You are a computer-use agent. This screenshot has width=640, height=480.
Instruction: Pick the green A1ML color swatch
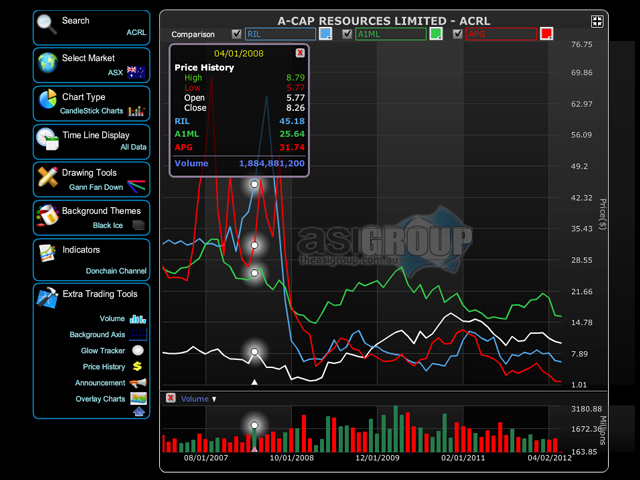tap(436, 33)
